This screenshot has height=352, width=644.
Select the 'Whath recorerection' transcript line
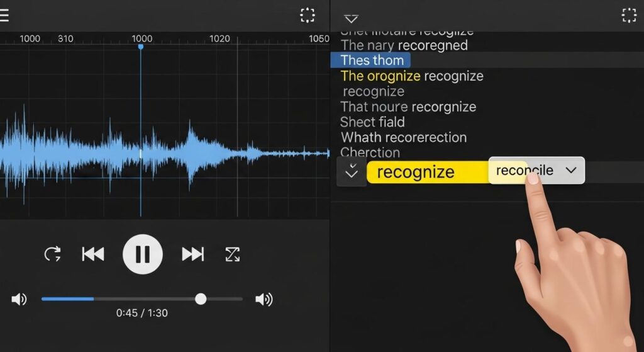403,137
